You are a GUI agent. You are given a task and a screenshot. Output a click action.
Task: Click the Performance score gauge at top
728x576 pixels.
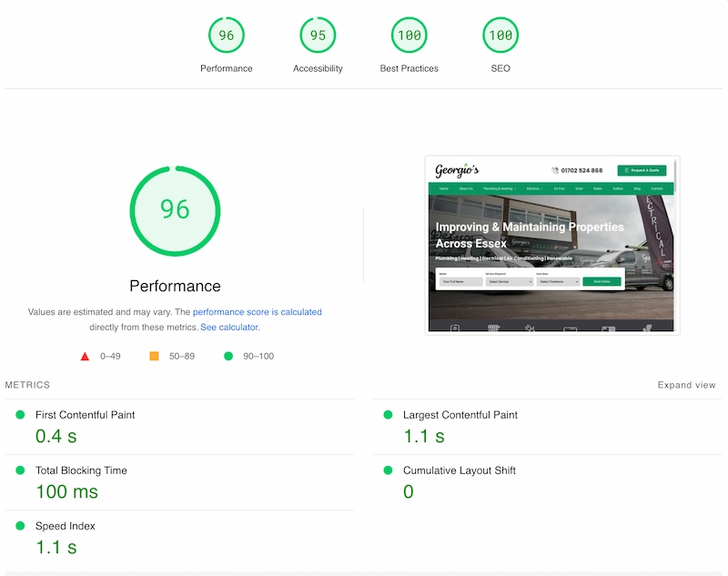pyautogui.click(x=226, y=35)
